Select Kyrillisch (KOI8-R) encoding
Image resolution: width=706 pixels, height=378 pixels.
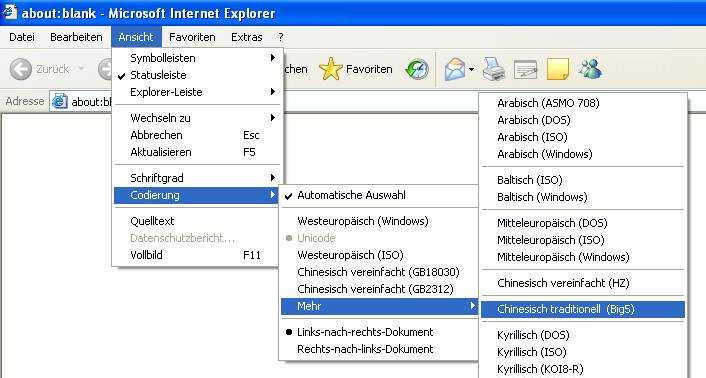pos(583,369)
